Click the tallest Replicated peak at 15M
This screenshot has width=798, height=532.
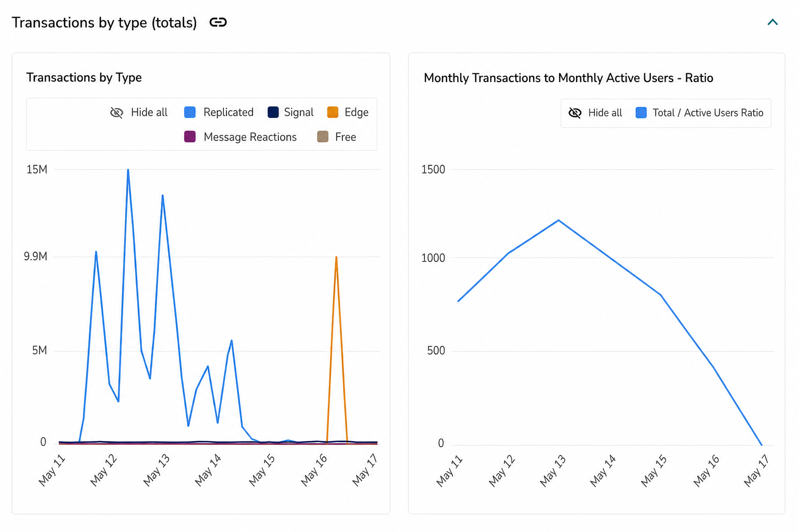(x=128, y=170)
